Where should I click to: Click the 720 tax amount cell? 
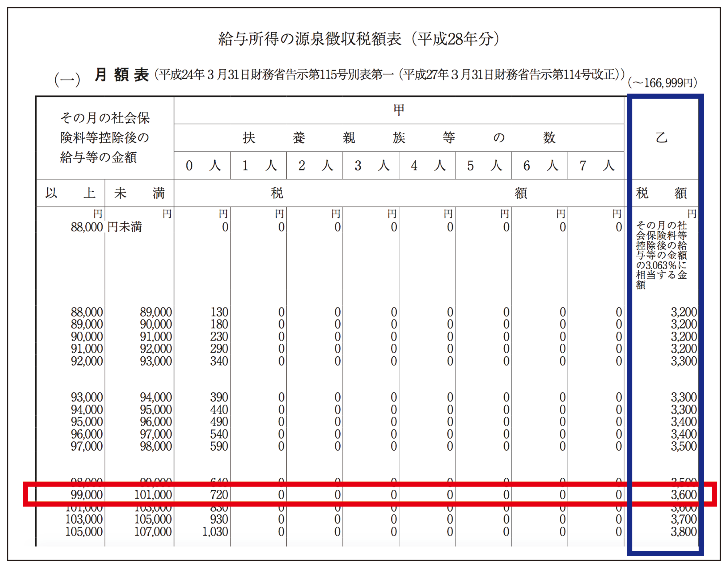point(219,495)
